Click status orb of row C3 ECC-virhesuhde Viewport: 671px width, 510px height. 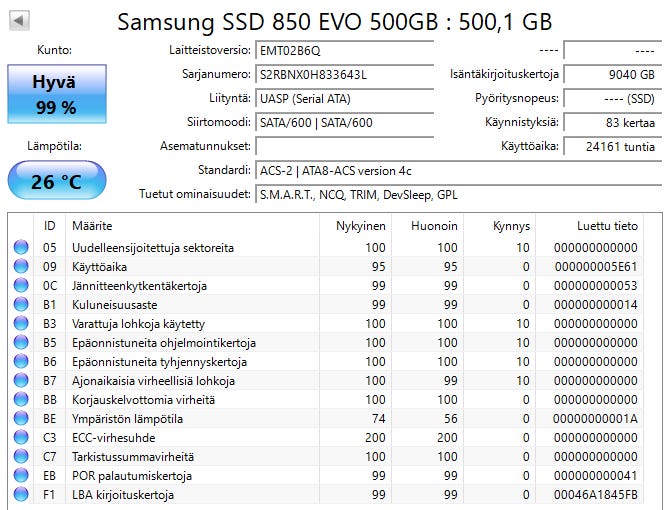21,437
